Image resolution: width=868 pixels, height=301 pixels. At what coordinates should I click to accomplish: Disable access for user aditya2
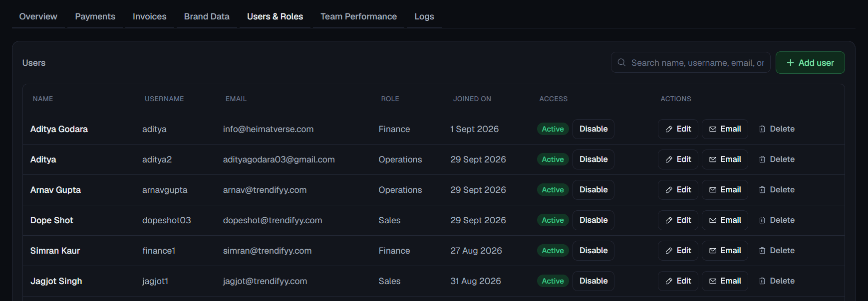[593, 159]
